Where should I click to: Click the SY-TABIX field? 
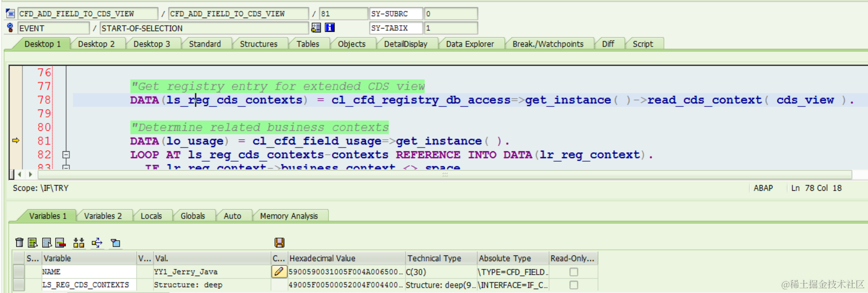coord(397,28)
